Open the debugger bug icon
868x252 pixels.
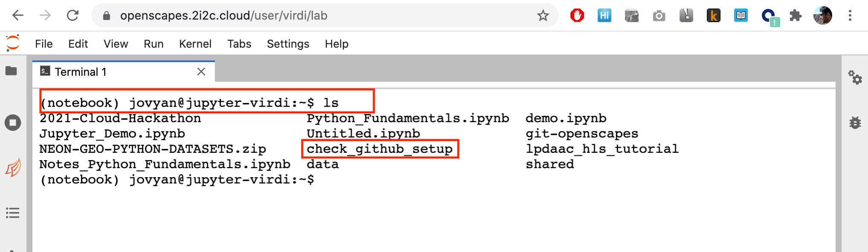click(x=855, y=123)
